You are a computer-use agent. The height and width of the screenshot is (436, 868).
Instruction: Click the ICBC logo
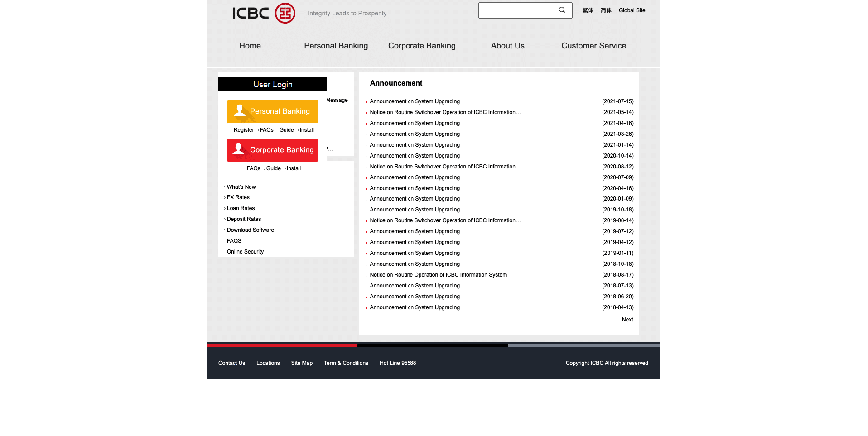coord(264,13)
